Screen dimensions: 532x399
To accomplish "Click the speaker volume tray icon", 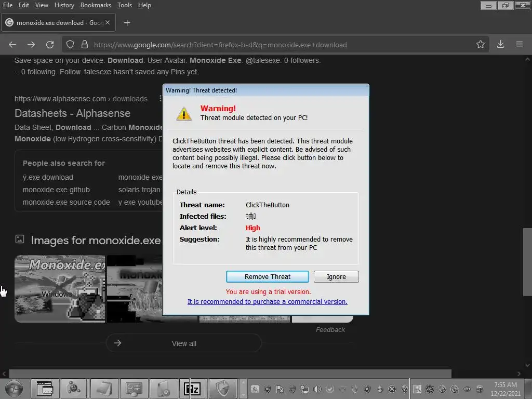I will [317, 389].
